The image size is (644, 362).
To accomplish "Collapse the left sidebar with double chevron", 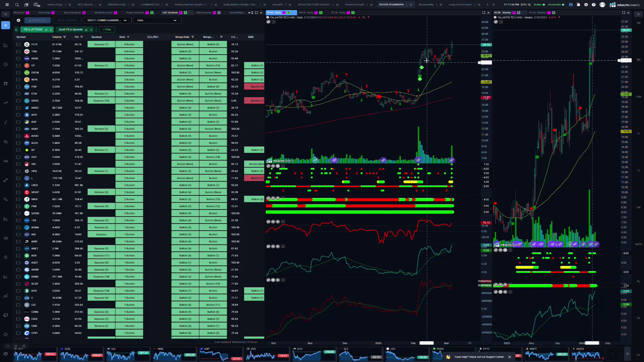I will [x=6, y=14].
